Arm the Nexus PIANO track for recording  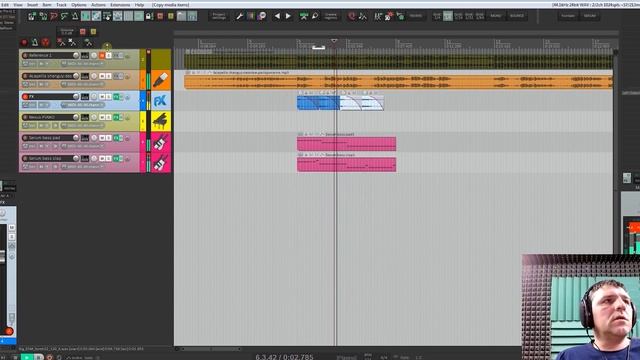tap(25, 117)
